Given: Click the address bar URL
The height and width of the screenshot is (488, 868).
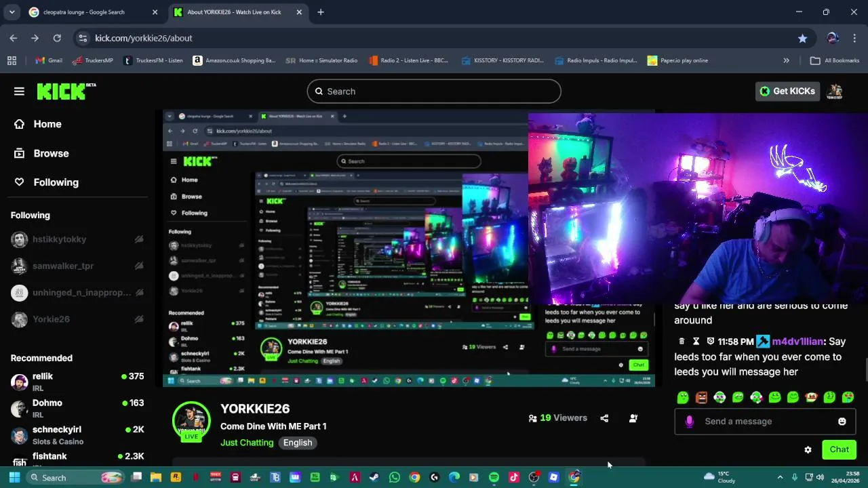Looking at the screenshot, I should coord(143,38).
